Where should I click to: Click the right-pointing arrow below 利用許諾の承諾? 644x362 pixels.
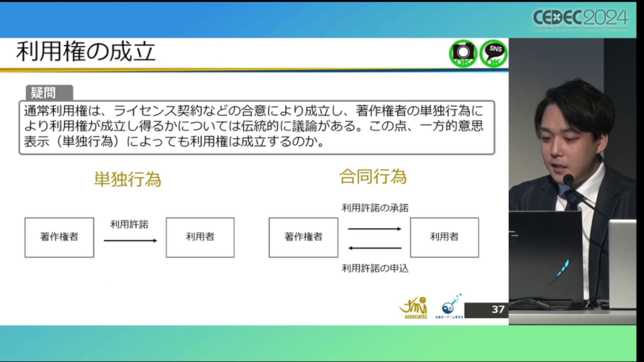375,229
